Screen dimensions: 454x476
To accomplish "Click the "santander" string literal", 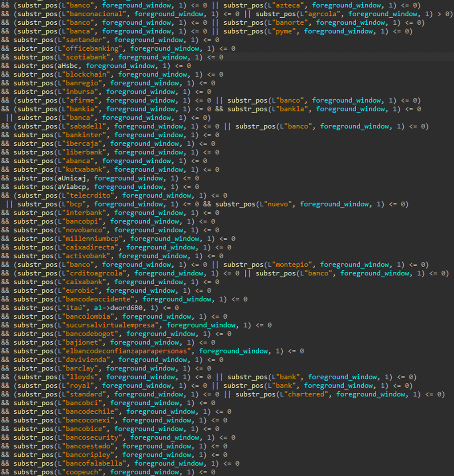I will pyautogui.click(x=84, y=40).
